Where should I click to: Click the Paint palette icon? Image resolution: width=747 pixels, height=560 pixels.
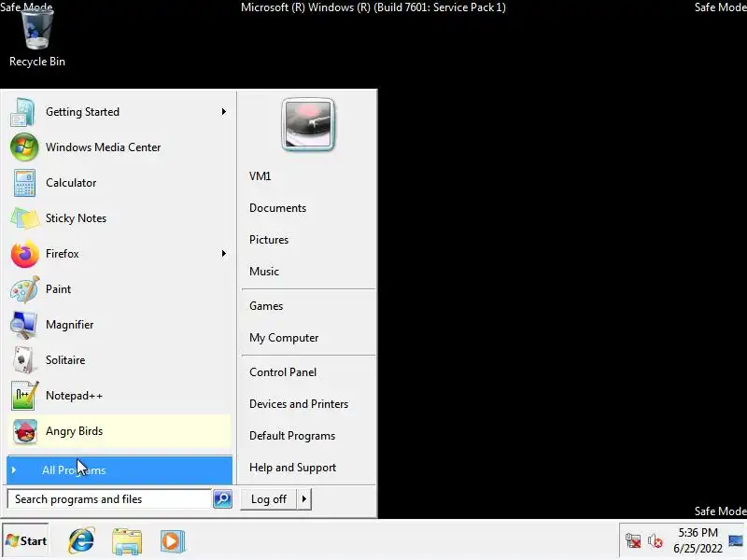pyautogui.click(x=25, y=289)
